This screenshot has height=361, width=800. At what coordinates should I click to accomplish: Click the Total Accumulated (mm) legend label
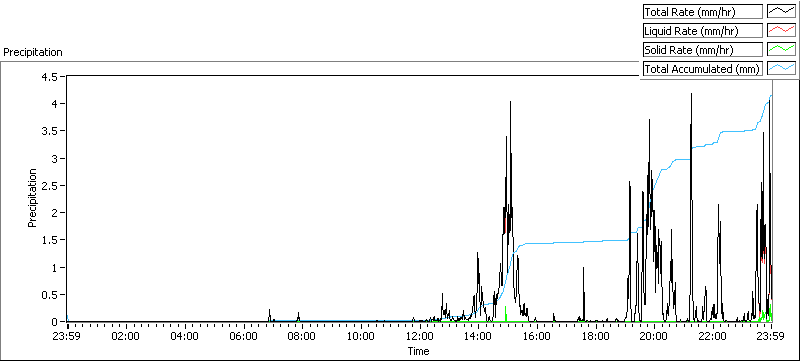coord(703,69)
